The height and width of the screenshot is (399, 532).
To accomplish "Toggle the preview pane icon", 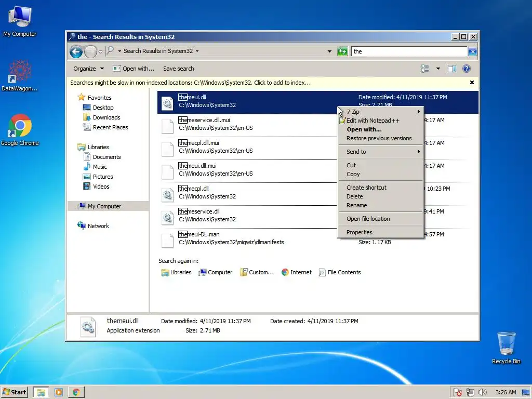I will (451, 69).
